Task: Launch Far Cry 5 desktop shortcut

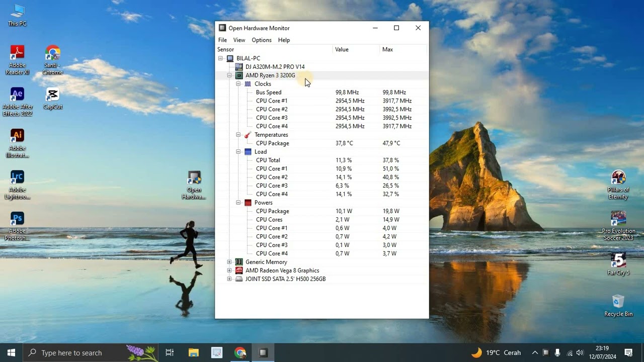Action: (x=618, y=264)
